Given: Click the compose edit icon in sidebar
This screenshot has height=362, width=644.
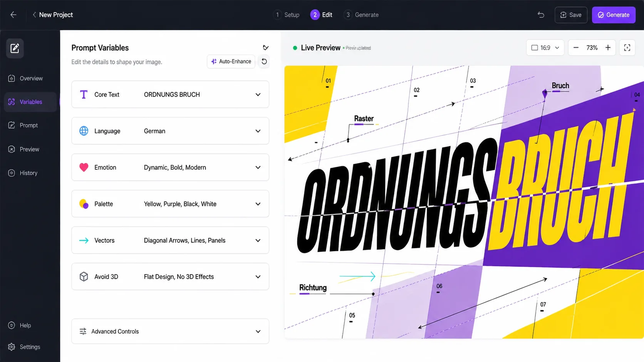Looking at the screenshot, I should pos(15,48).
